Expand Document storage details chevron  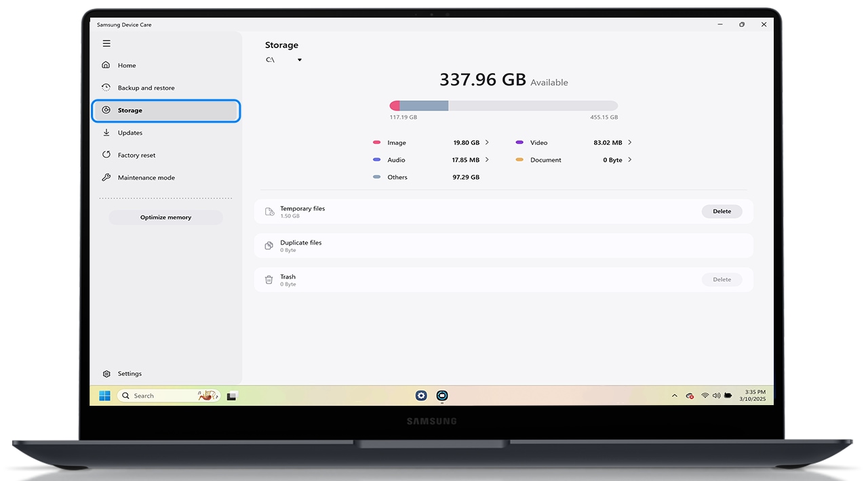(x=630, y=160)
